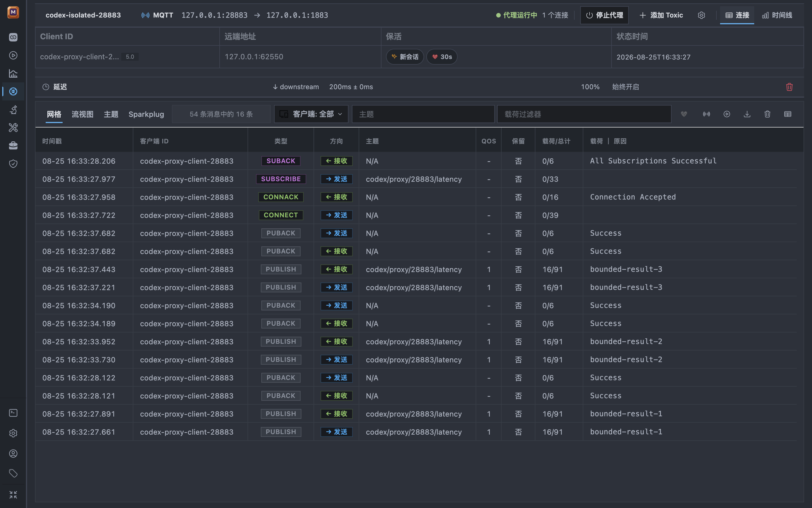
Task: Click status time 2026-08-25T16:33:27
Action: pyautogui.click(x=654, y=57)
